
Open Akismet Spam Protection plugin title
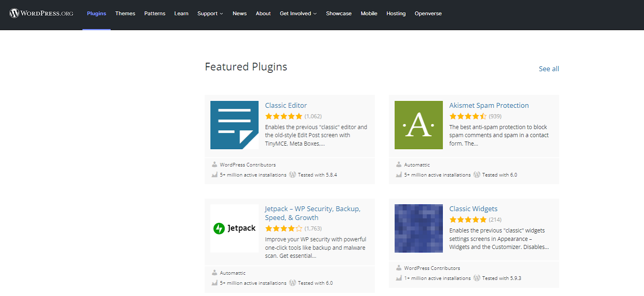pos(489,105)
